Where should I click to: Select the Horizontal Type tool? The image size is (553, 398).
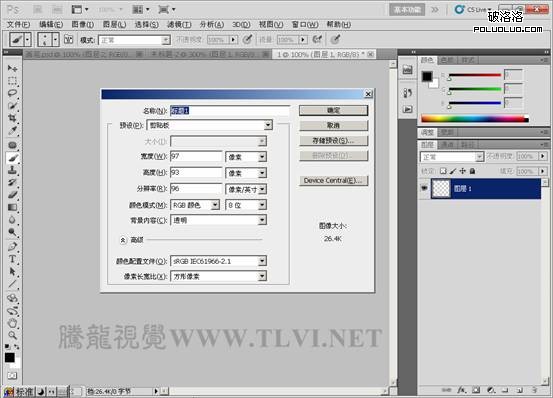click(12, 259)
